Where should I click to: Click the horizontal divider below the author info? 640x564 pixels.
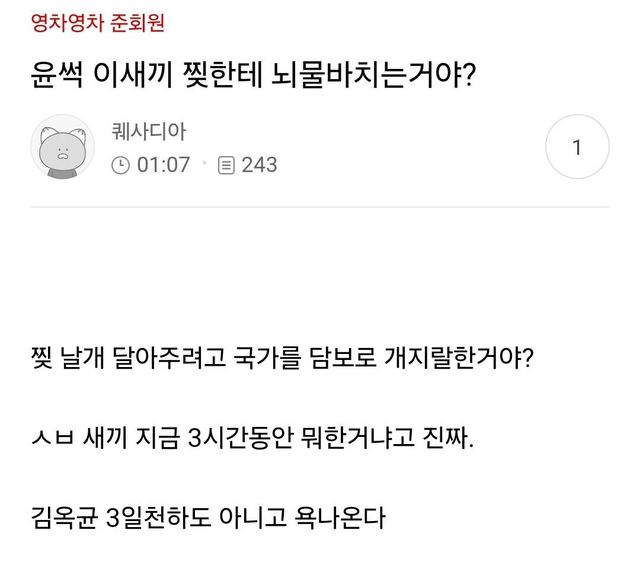tap(320, 208)
